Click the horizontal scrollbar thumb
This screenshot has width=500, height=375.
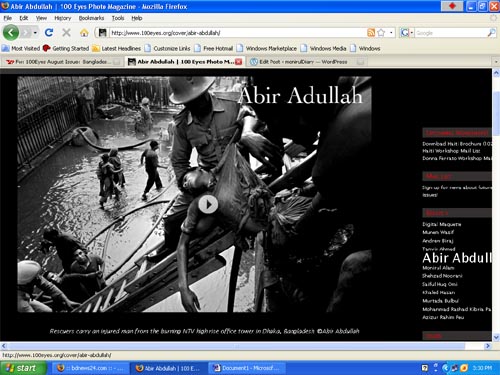click(x=236, y=346)
